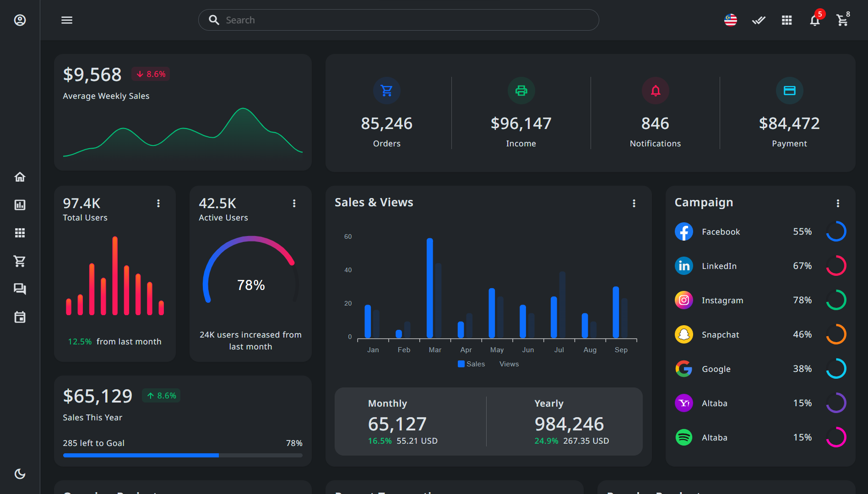Open Campaign card three-dot menu

click(838, 203)
